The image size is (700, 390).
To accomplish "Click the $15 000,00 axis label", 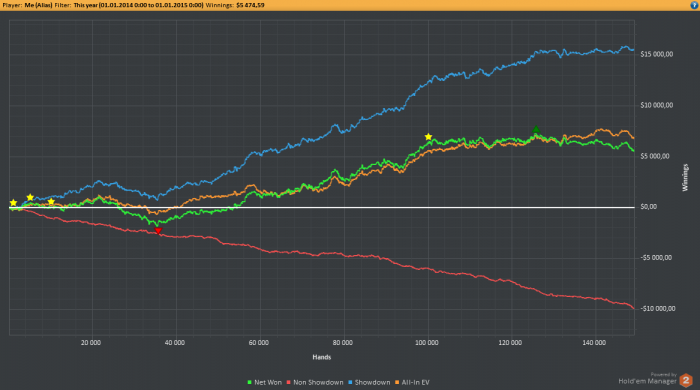I will pos(656,54).
